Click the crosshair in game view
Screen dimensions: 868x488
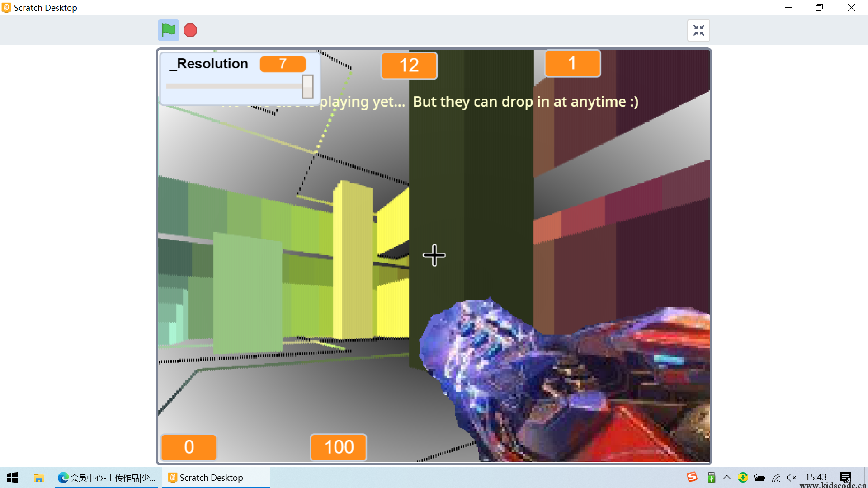coord(434,255)
